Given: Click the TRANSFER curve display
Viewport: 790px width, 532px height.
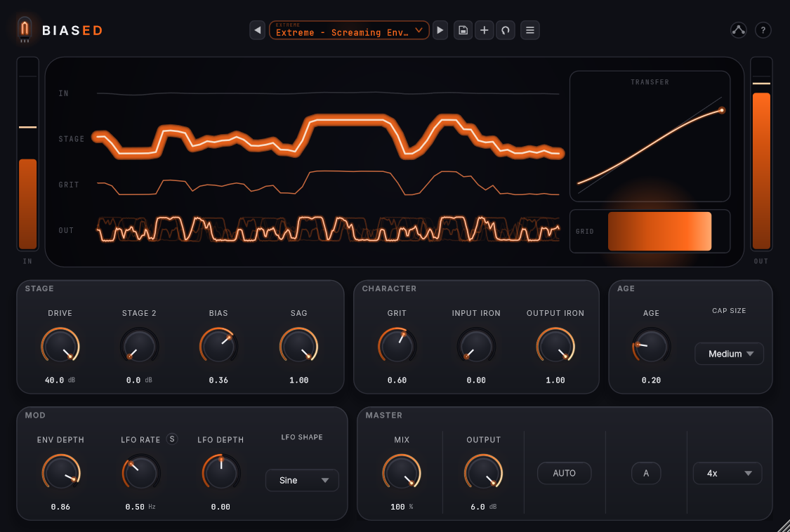Looking at the screenshot, I should 650,136.
